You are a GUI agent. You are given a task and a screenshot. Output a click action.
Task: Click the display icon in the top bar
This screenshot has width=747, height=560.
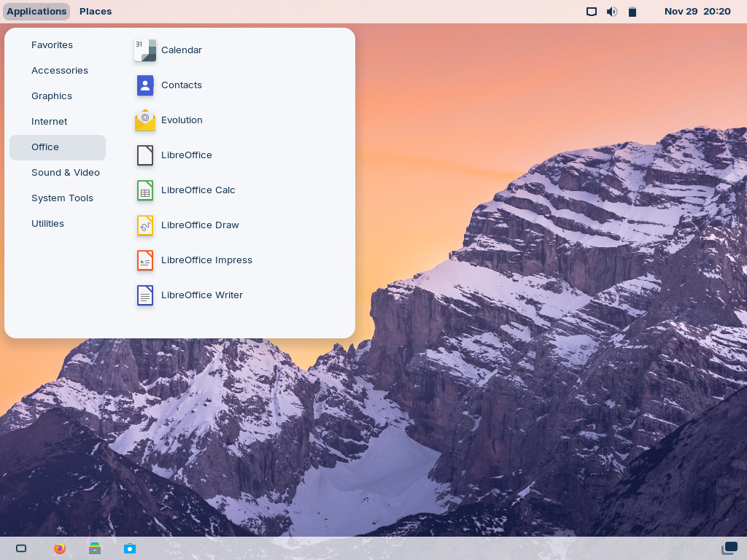(591, 11)
